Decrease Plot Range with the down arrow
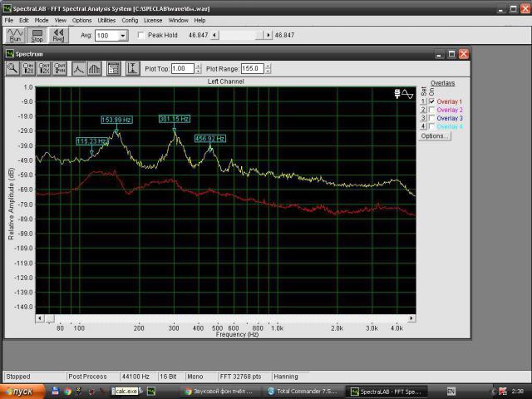The height and width of the screenshot is (399, 532). (268, 71)
